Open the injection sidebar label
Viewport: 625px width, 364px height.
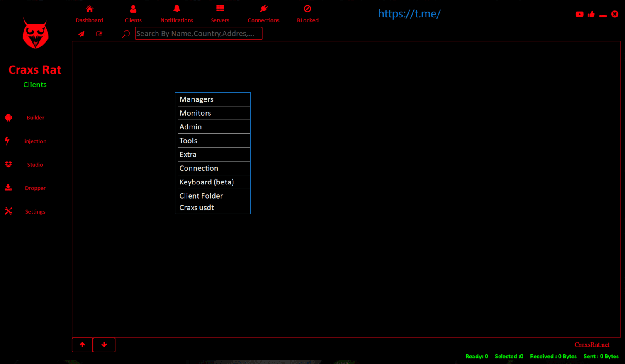35,141
